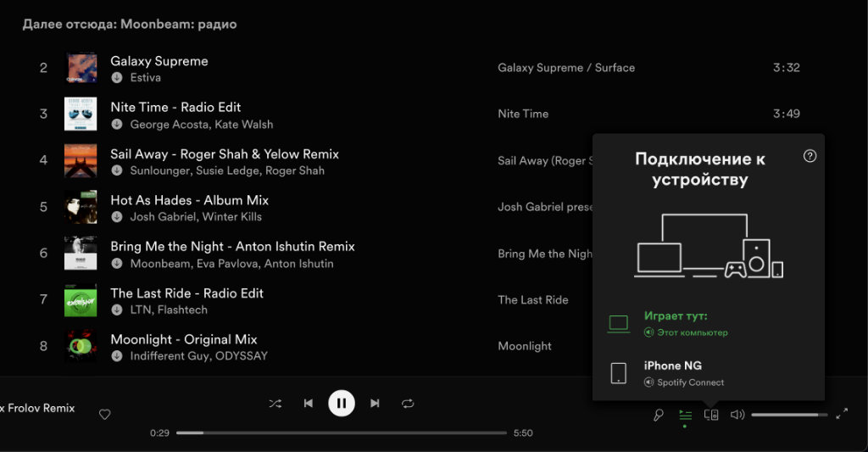Toggle repeat mode
Screen dimensions: 868x452
(x=408, y=404)
